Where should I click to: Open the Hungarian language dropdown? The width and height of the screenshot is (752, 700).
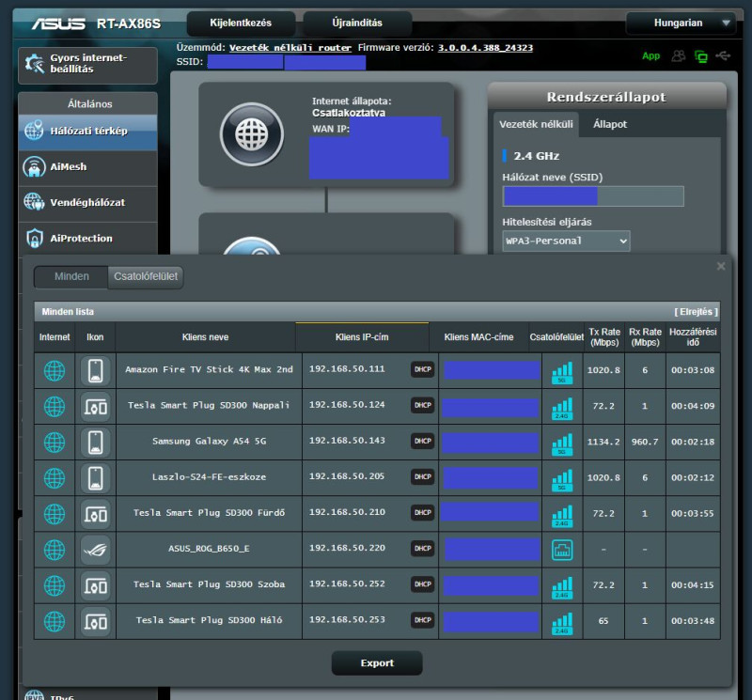681,23
